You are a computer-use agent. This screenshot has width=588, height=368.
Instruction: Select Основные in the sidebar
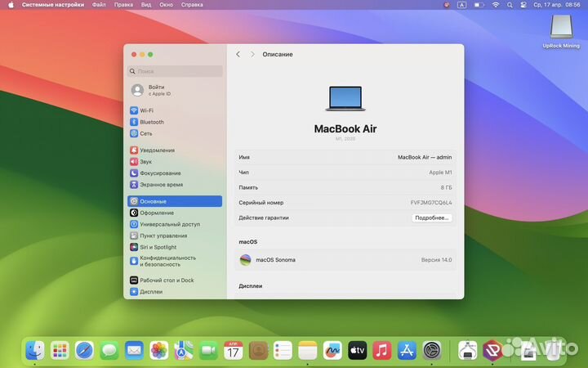[175, 201]
